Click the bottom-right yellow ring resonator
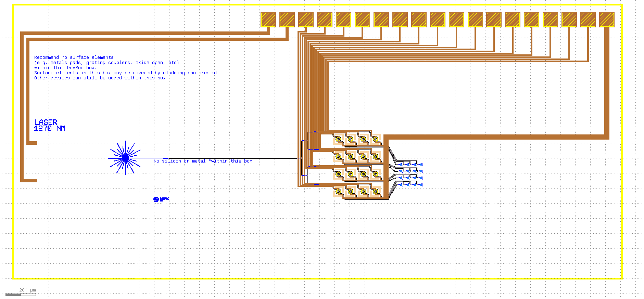644x299 pixels. click(x=376, y=192)
